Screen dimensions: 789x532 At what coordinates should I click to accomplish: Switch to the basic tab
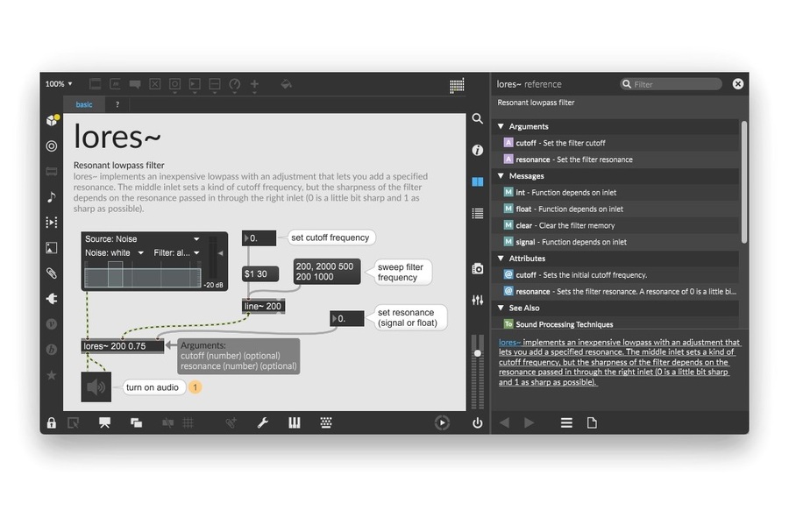[x=84, y=104]
